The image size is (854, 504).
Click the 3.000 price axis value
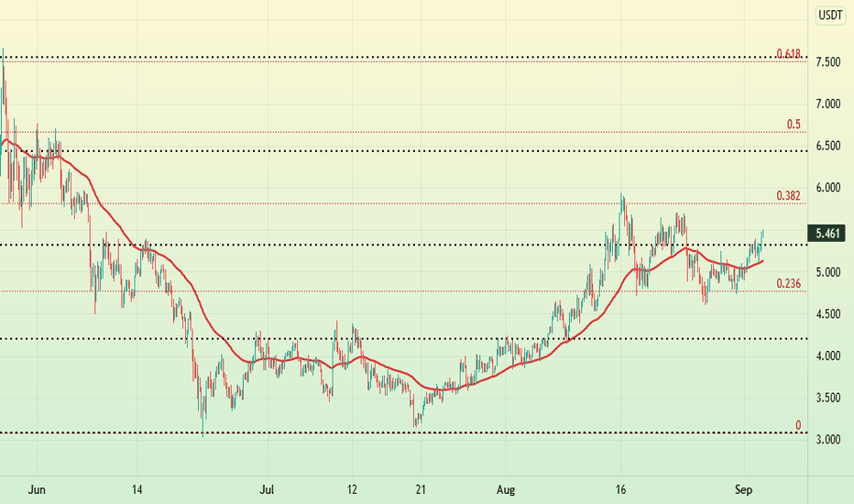click(828, 440)
